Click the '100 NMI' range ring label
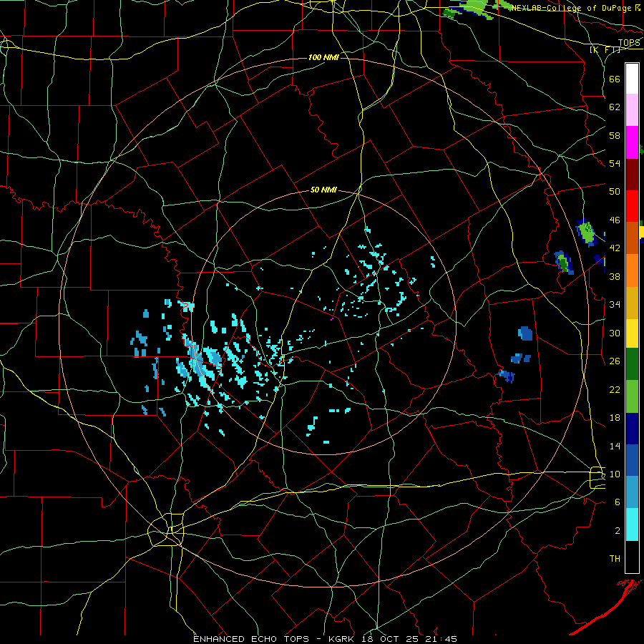The height and width of the screenshot is (644, 644). [x=323, y=57]
